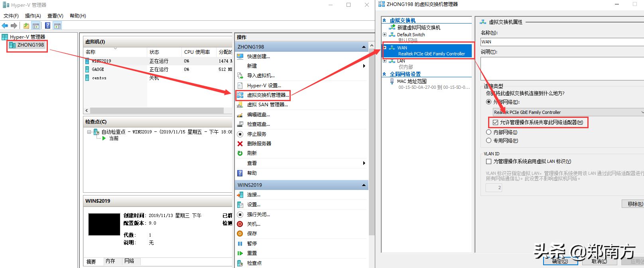Click the blue Help toolbar icon

pyautogui.click(x=47, y=25)
